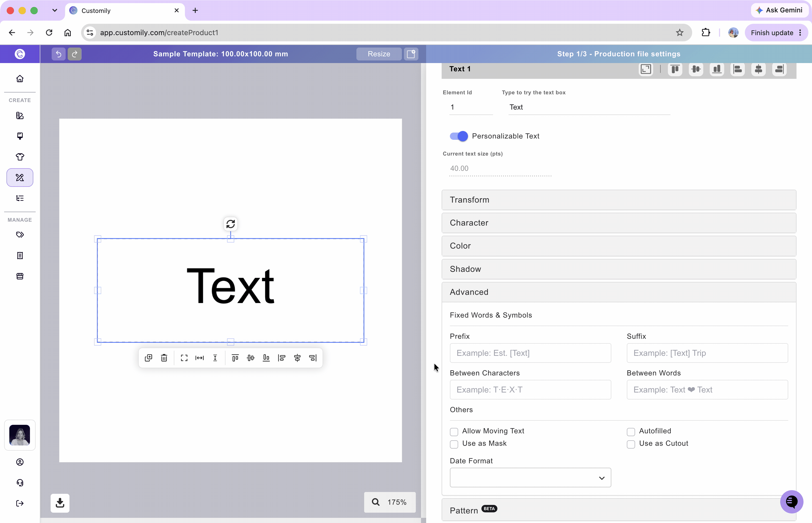Click Finish update in Chrome
Screen dimensions: 812x523
coord(776,33)
